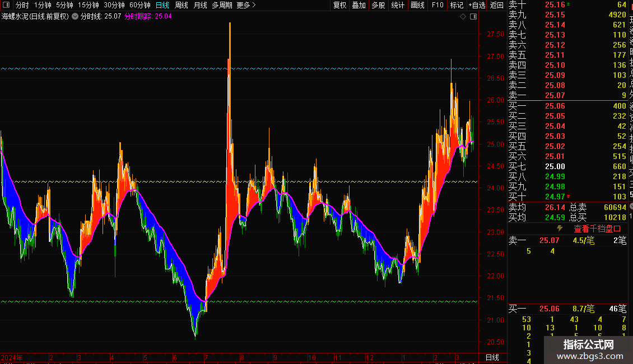This screenshot has width=633, height=364.
Task: Click the 叠加 overlay button
Action: click(359, 5)
